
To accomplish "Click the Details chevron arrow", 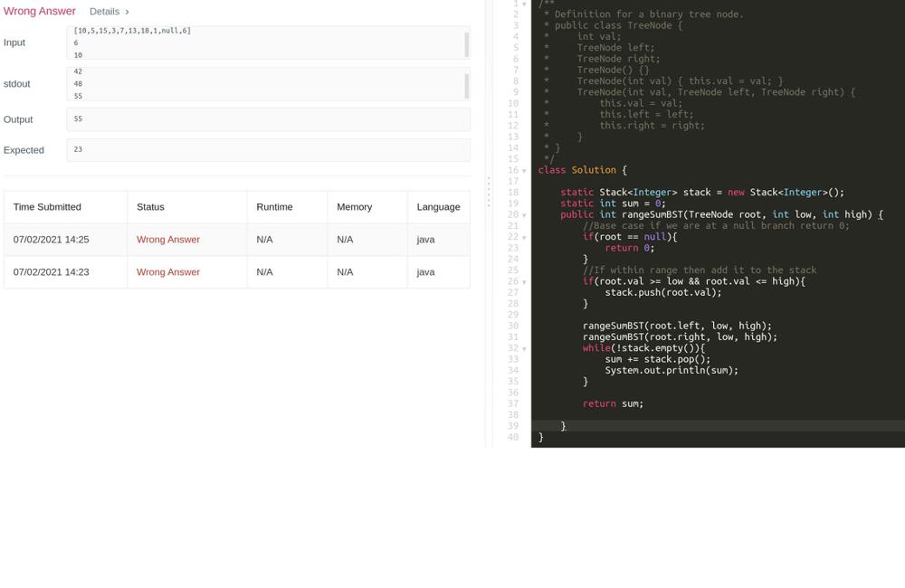I will tap(127, 12).
